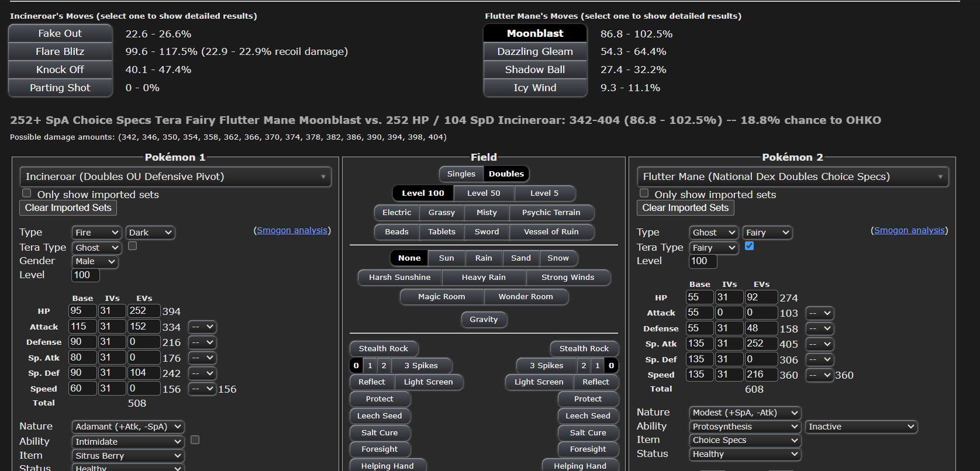Toggle left side Stealth Rock
980x471 pixels.
[x=384, y=348]
